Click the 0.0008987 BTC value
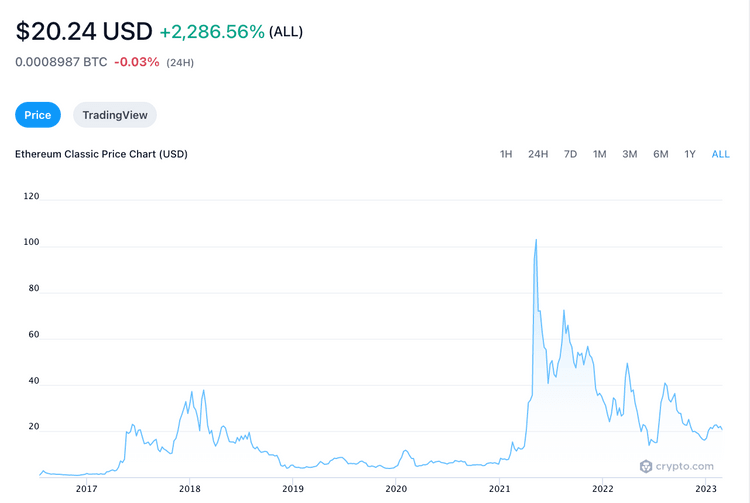750x503 pixels. (x=61, y=62)
